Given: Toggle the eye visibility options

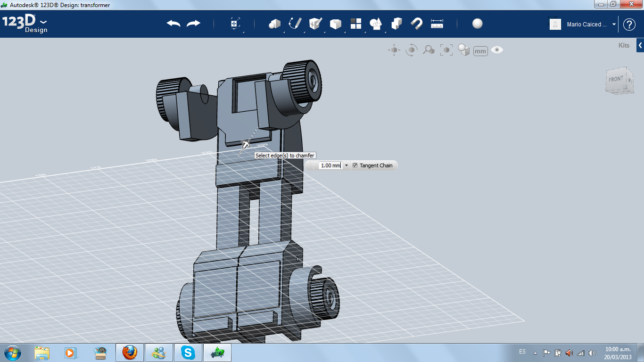Looking at the screenshot, I should pyautogui.click(x=497, y=50).
